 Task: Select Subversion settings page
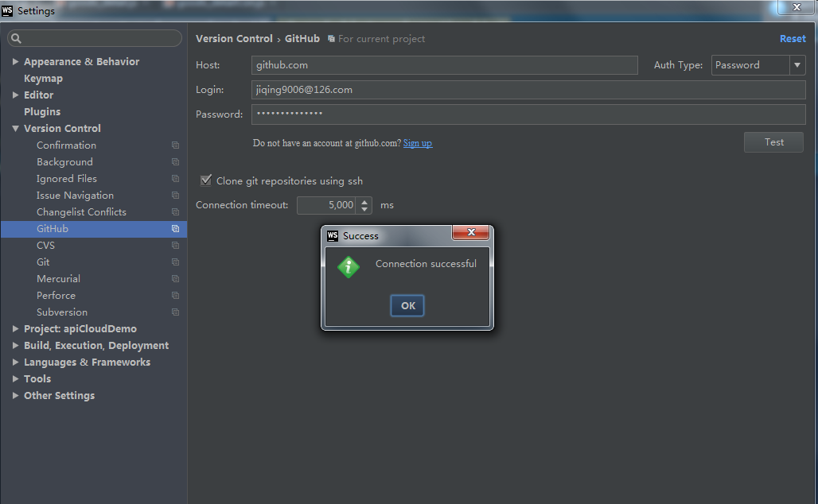tap(62, 312)
